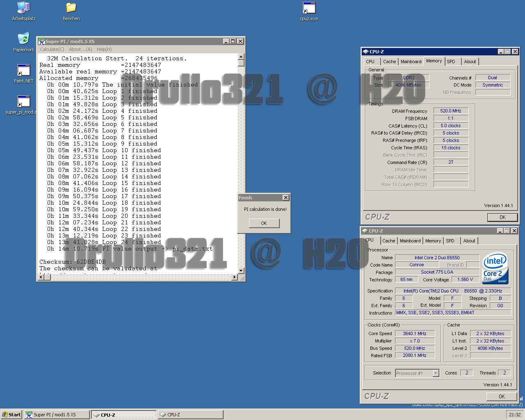Switch to Cache tab in top CPU-Z window
The height and width of the screenshot is (420, 525).
coord(389,62)
